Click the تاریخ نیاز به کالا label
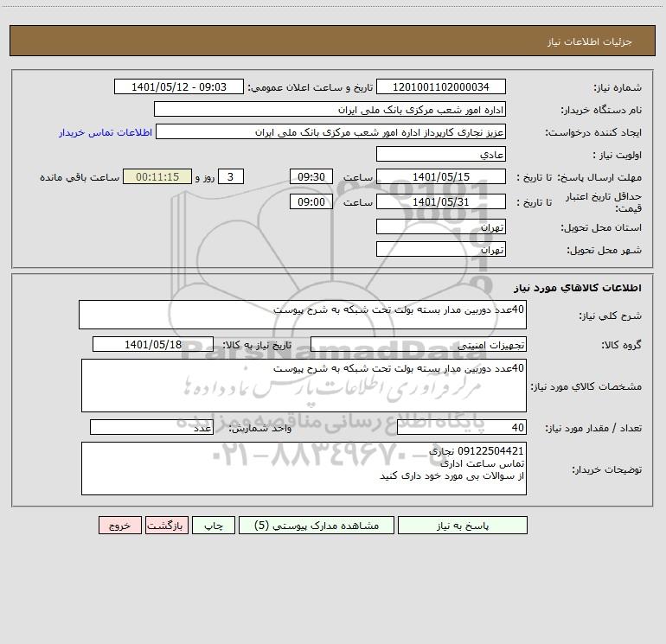Screen dimensions: 666x644 257,345
